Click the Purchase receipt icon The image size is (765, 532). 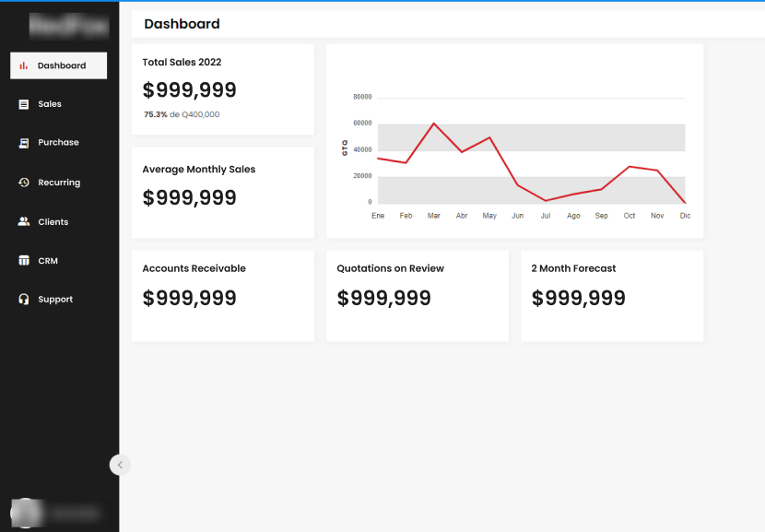(23, 143)
